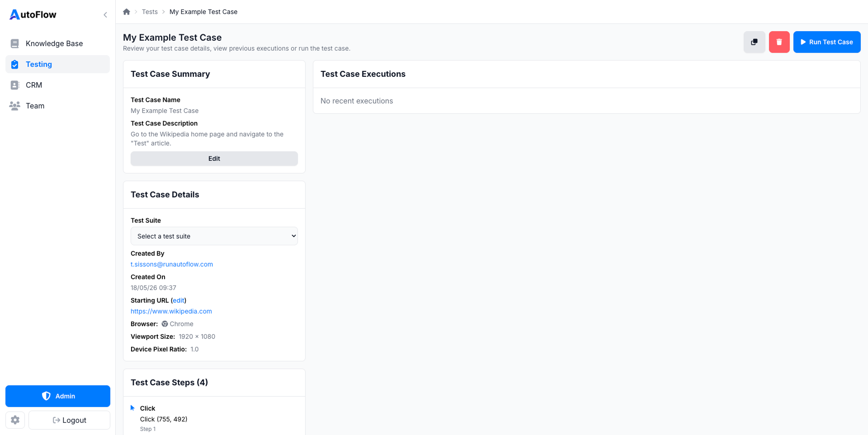This screenshot has width=868, height=435.
Task: Click the Device Pixel Ratio value '1.0'
Action: coord(194,349)
